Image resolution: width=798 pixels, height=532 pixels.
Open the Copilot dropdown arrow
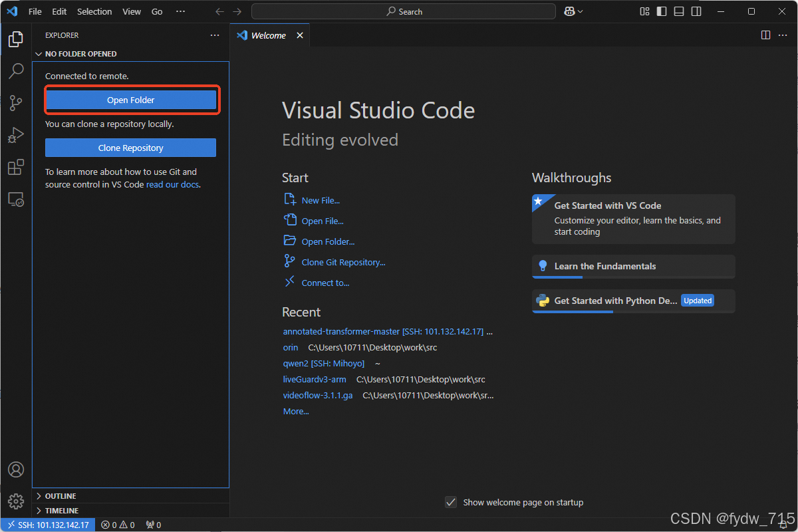point(581,11)
